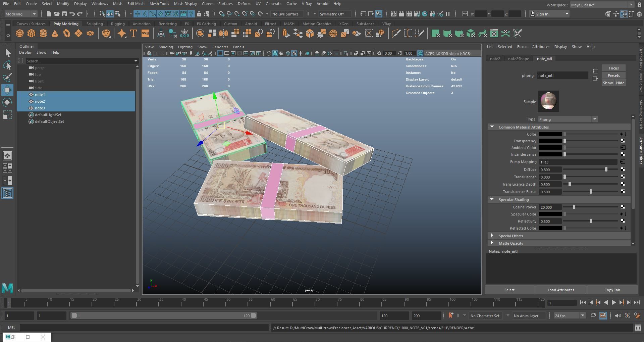Select the Rotate tool in toolbox
The height and width of the screenshot is (342, 644).
(7, 102)
